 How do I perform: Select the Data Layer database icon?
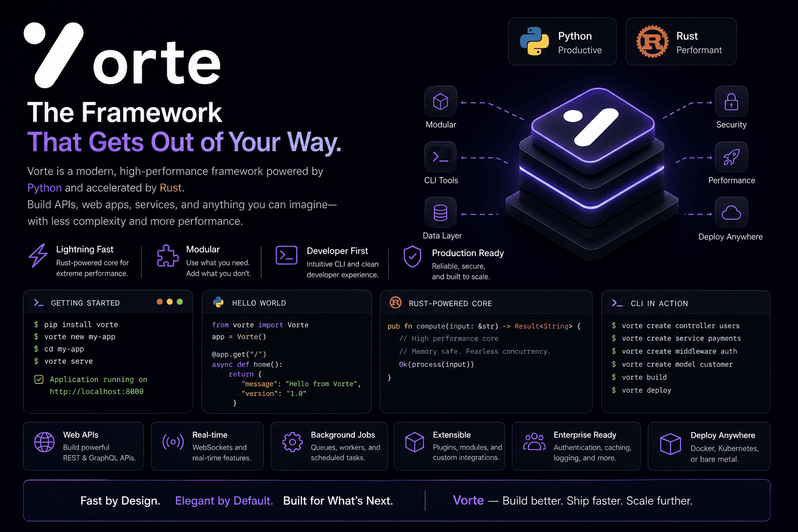pos(441,212)
